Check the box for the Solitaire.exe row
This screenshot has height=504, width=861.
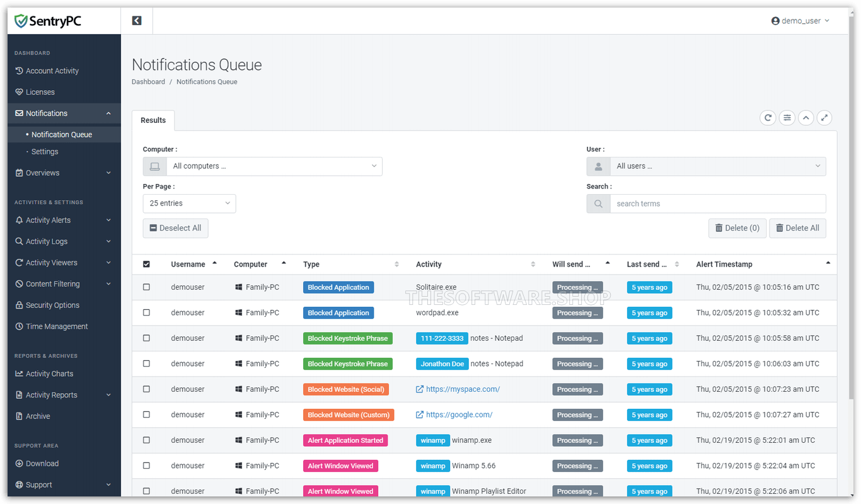pos(147,287)
